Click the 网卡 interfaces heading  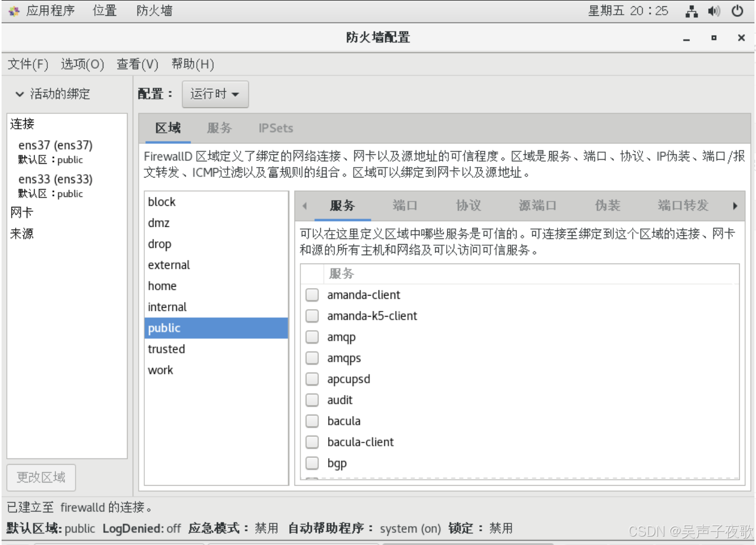coord(22,213)
